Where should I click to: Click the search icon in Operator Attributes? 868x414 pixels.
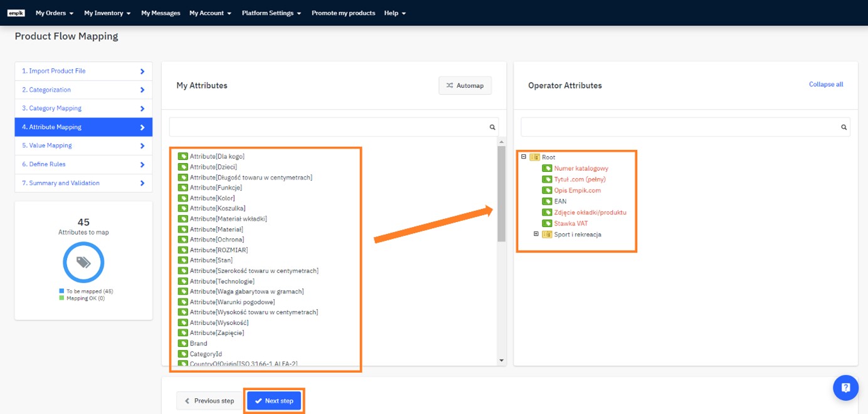pos(844,127)
